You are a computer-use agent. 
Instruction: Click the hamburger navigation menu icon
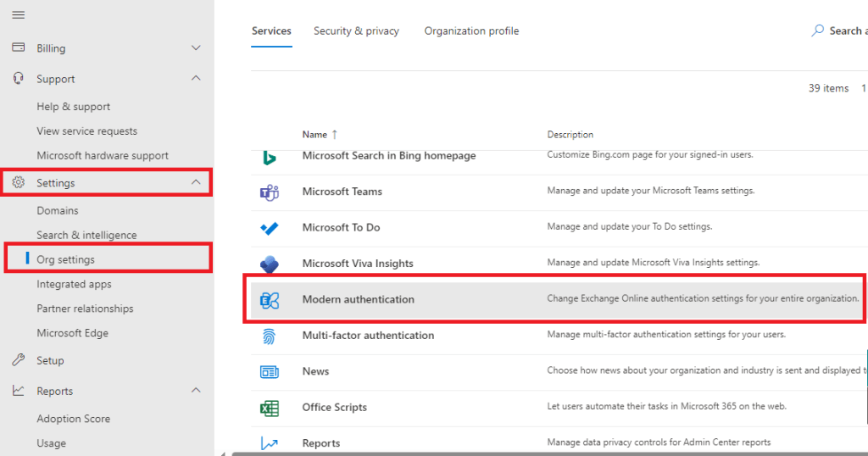pyautogui.click(x=18, y=15)
